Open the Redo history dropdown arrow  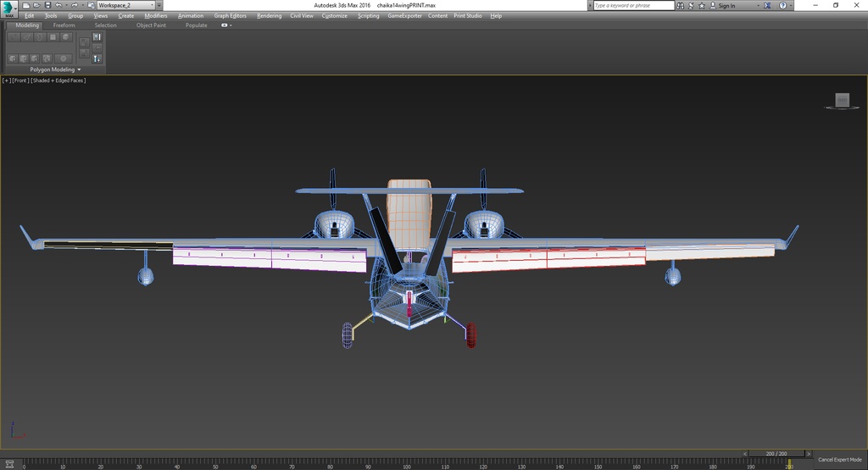coord(82,5)
